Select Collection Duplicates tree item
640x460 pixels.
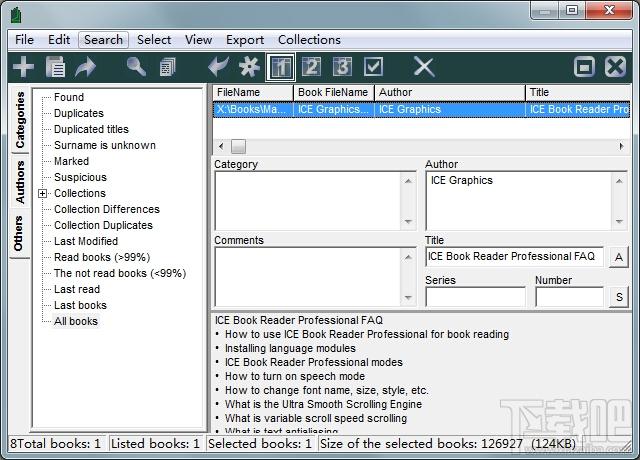pyautogui.click(x=103, y=225)
